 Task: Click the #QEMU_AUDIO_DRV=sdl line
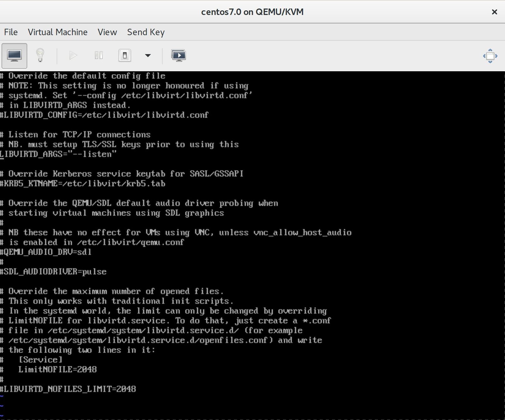(46, 252)
